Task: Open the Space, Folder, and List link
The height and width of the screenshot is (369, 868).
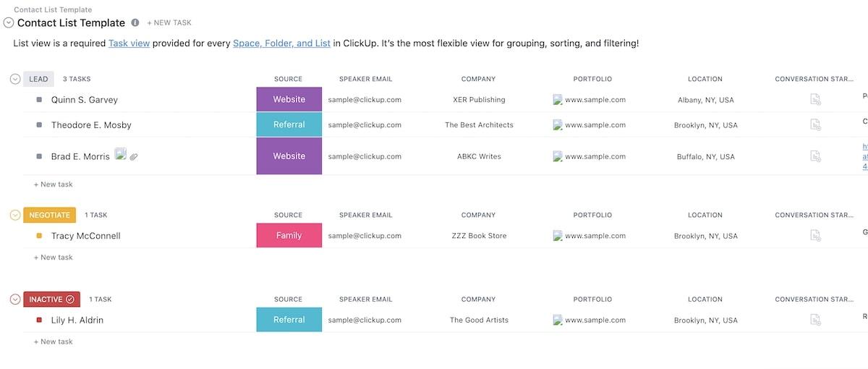Action: click(x=281, y=43)
